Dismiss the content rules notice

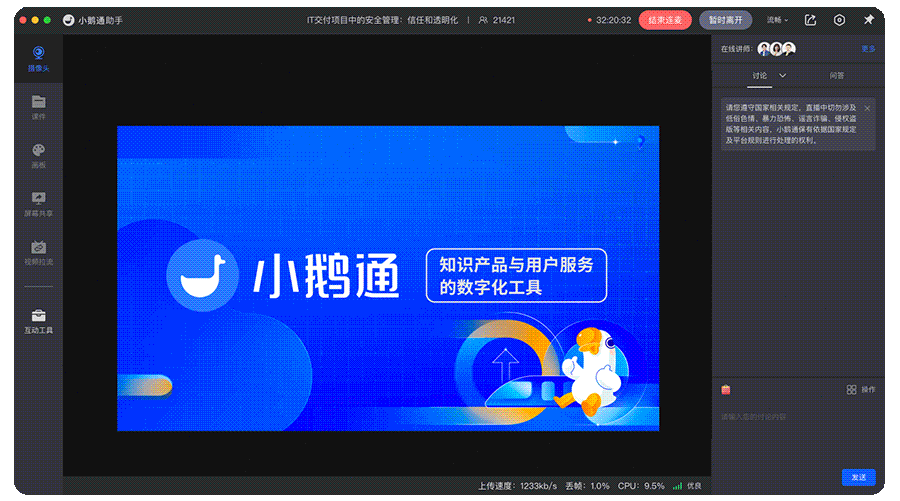click(x=867, y=108)
